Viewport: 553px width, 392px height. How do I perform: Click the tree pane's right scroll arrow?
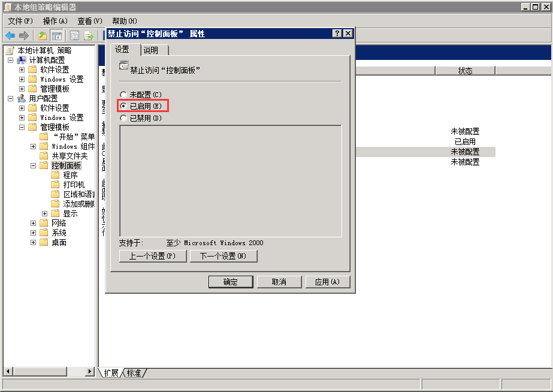click(90, 372)
